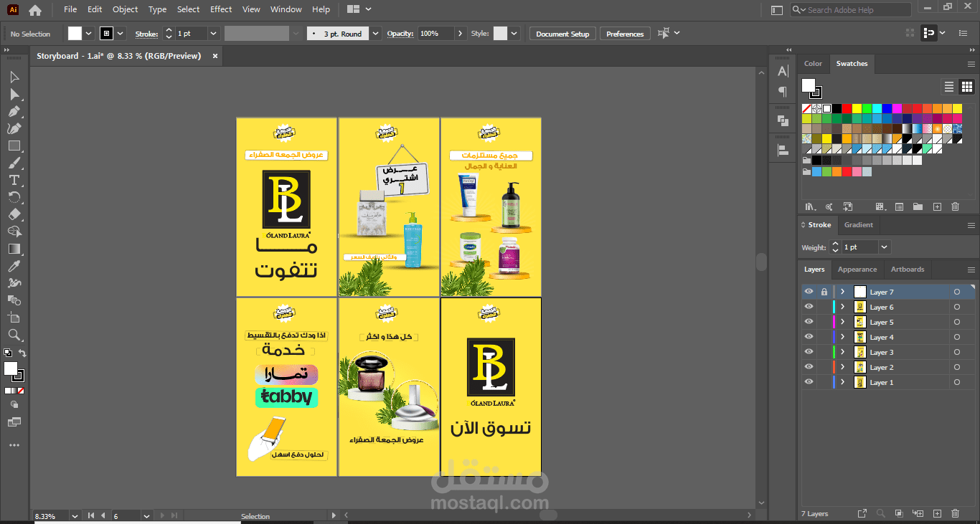Open artboard number dropdown in status bar
This screenshot has width=980, height=524.
(x=146, y=515)
